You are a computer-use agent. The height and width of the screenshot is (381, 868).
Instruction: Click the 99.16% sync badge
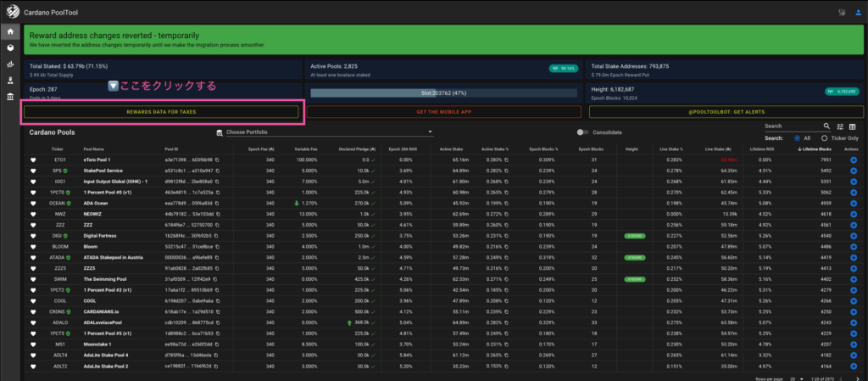click(x=564, y=69)
